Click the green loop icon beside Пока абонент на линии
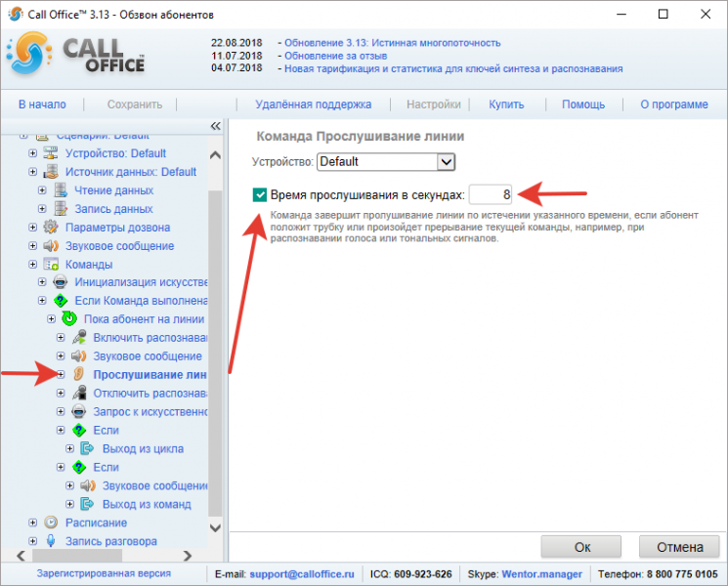 (69, 318)
